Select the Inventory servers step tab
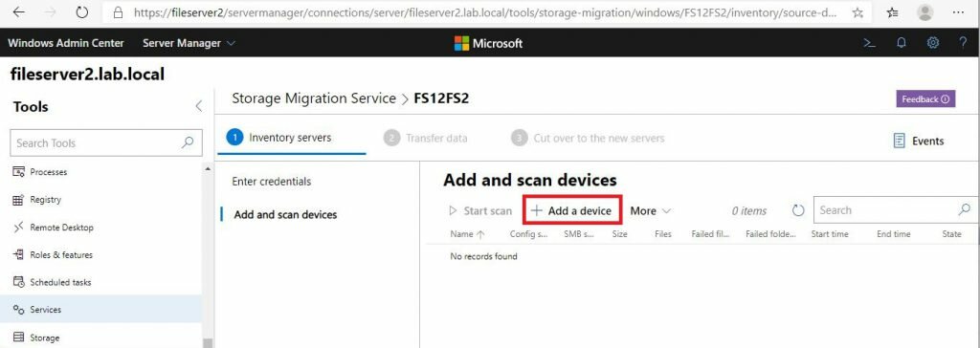Screen dimensions: 980x348 [280, 138]
